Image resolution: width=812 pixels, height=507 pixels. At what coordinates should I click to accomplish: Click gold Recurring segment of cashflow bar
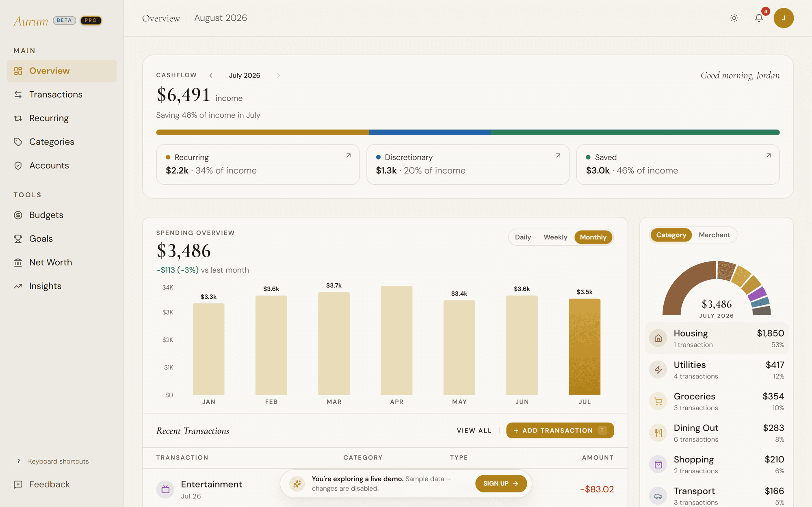(262, 132)
